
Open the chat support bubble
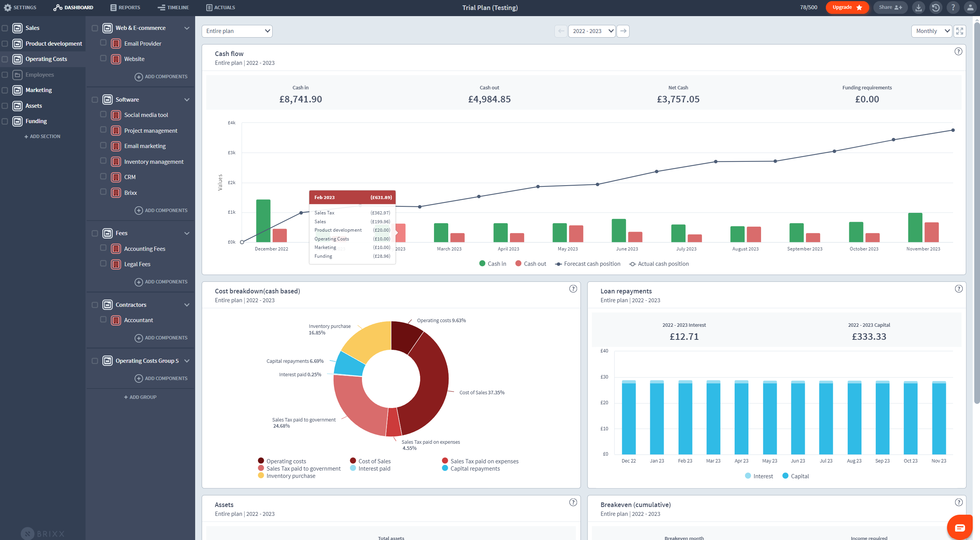click(x=960, y=528)
